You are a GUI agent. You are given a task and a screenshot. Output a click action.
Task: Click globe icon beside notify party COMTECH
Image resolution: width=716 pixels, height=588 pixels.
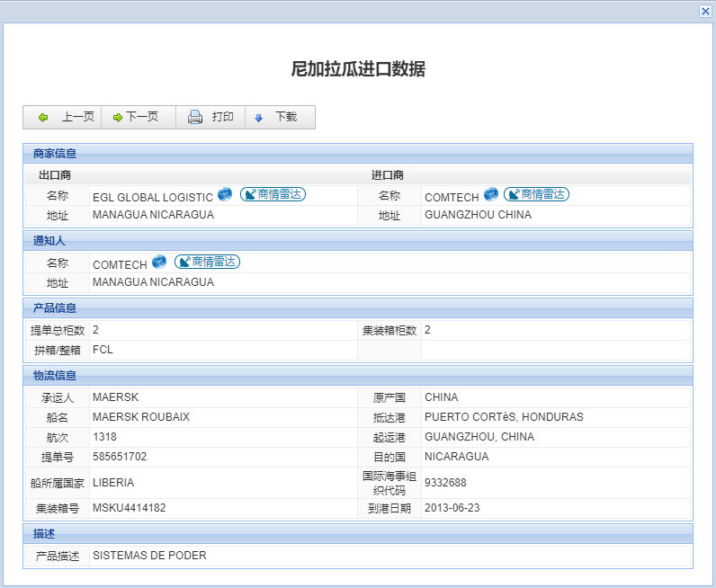[159, 262]
